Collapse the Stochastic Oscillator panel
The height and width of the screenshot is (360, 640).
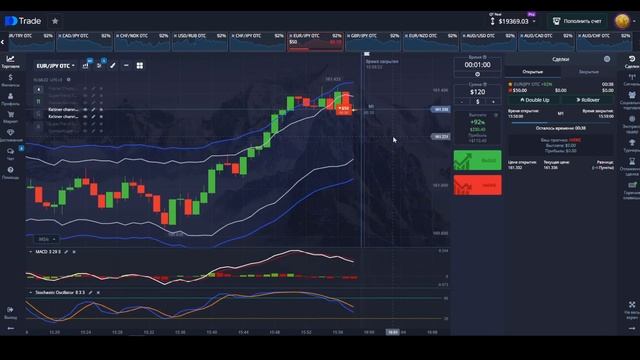(x=30, y=292)
